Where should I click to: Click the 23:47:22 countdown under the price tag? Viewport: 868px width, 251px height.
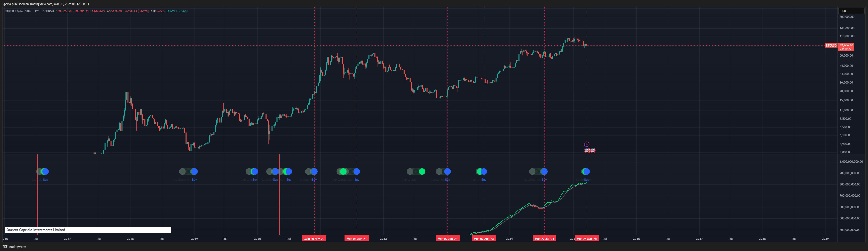[846, 49]
